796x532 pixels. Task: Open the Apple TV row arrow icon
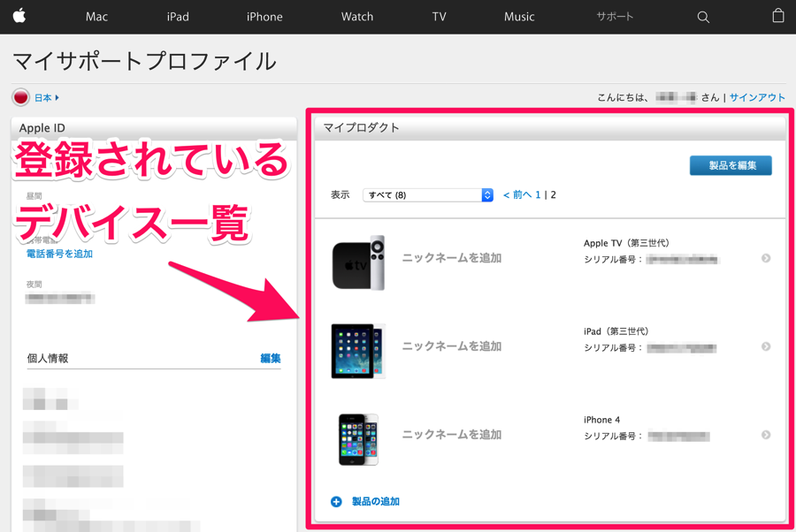(766, 258)
